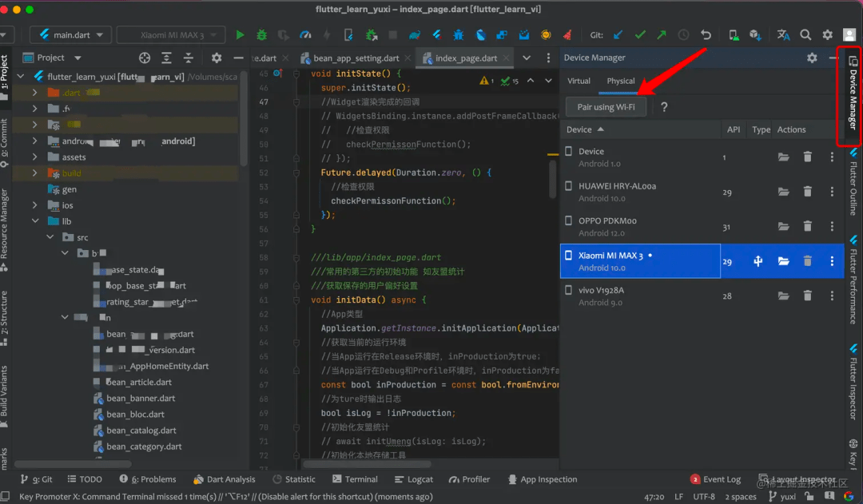Open the Xiaomi MI MAX 3 device selector dropdown

[171, 34]
